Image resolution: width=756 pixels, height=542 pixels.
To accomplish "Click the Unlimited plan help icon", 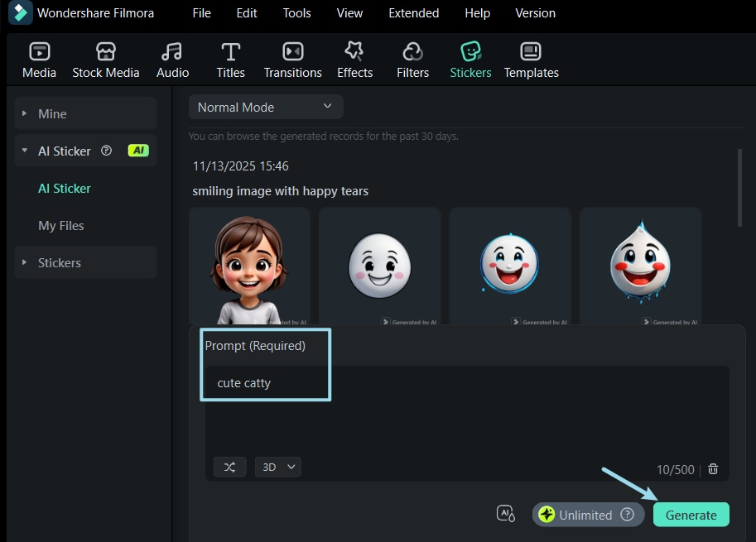I will point(627,514).
